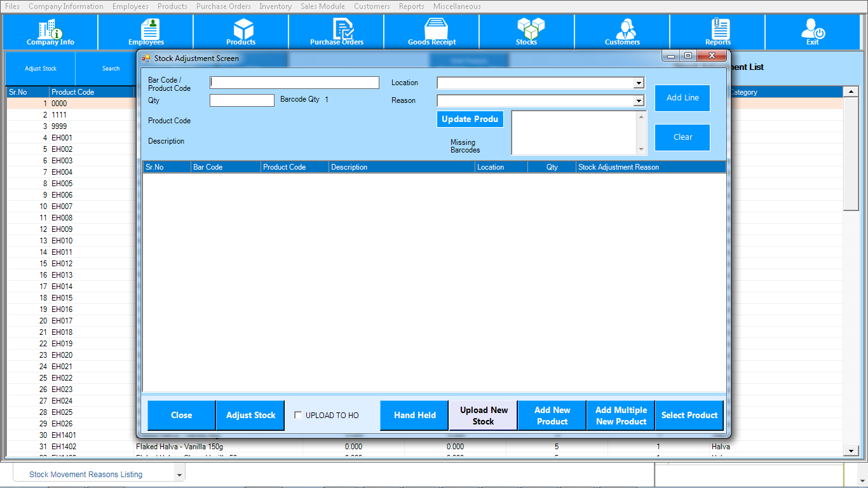
Task: Expand the Location dropdown
Action: [x=638, y=83]
